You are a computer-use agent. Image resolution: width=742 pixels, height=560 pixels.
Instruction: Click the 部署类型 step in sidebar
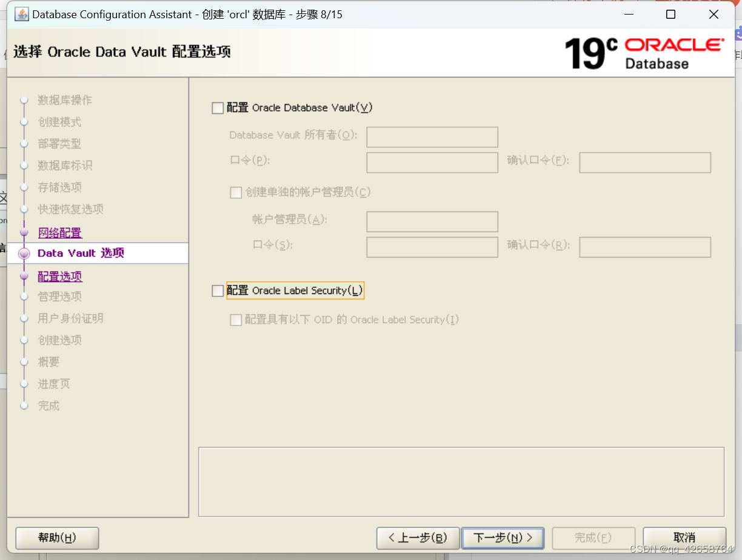[59, 144]
